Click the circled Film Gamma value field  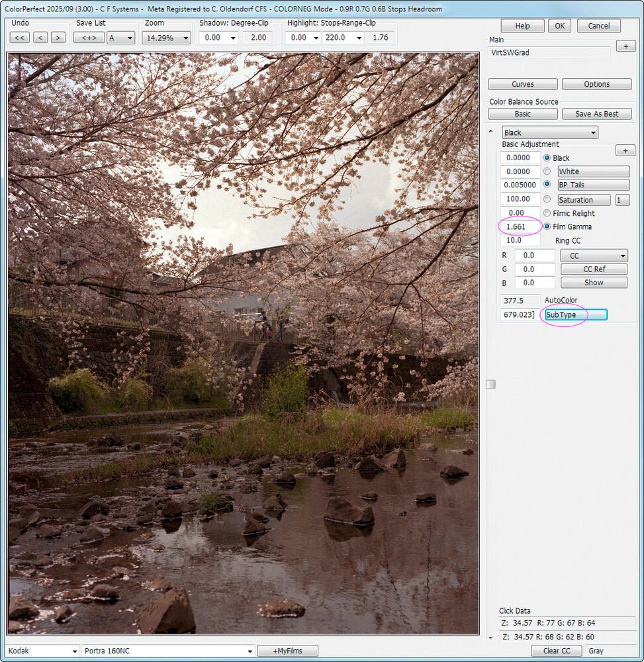point(520,226)
